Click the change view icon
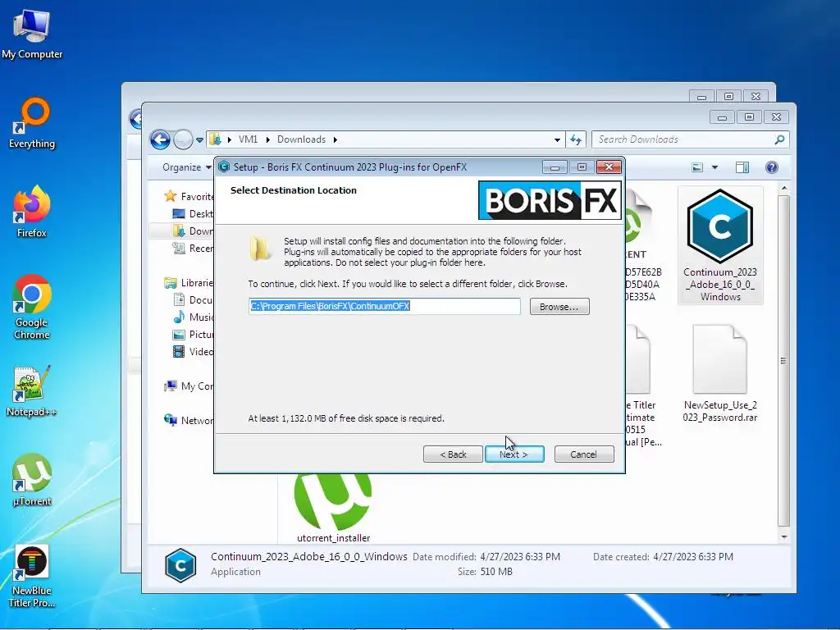This screenshot has width=840, height=630. [x=697, y=167]
